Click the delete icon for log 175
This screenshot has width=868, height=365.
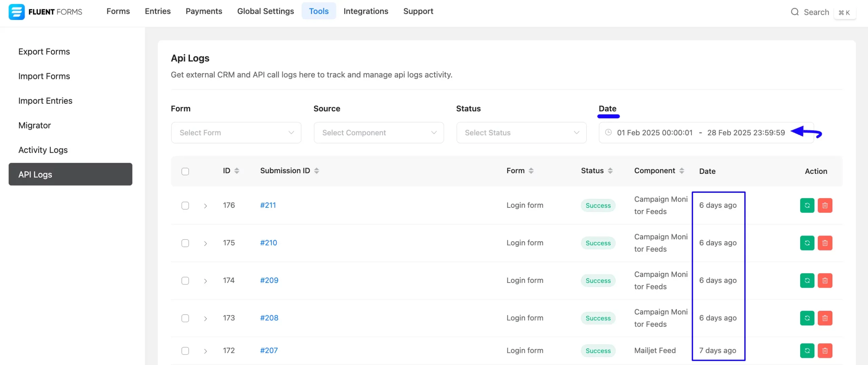(x=825, y=243)
